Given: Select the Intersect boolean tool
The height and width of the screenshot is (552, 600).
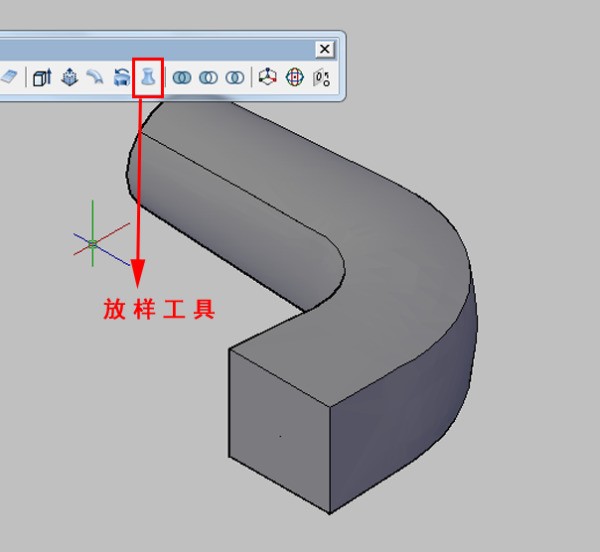Looking at the screenshot, I should 235,78.
